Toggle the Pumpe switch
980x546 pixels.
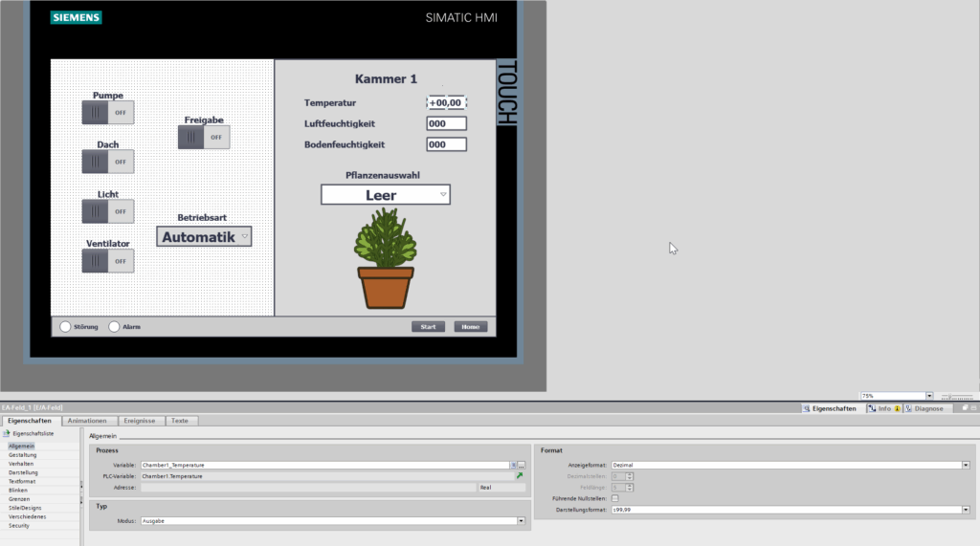pyautogui.click(x=107, y=112)
